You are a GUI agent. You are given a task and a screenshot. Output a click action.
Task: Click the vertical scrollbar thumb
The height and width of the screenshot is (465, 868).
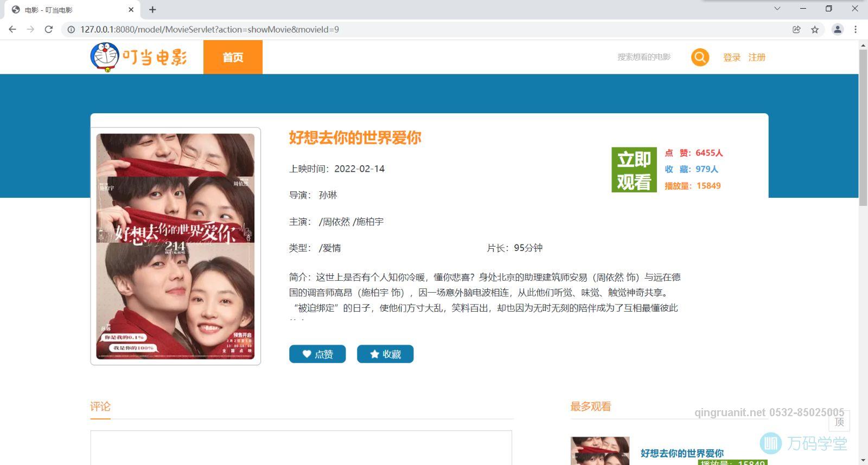[x=863, y=127]
